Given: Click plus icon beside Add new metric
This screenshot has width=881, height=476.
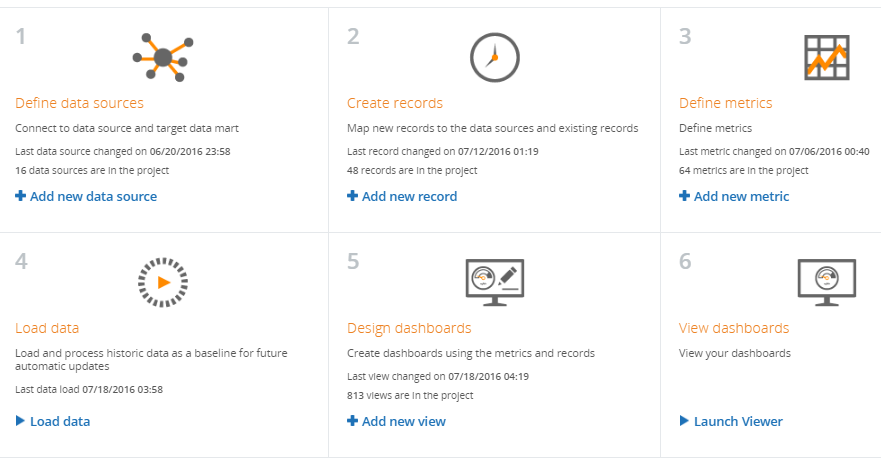Looking at the screenshot, I should pos(685,197).
